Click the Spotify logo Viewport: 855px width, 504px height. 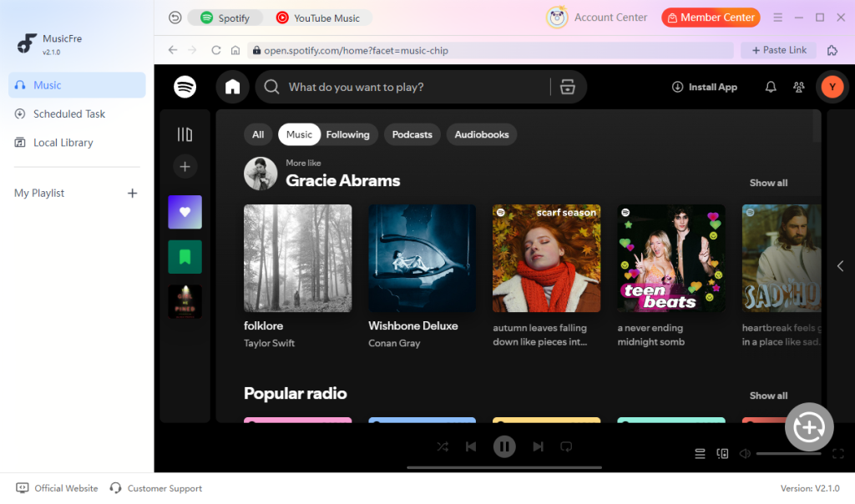185,87
